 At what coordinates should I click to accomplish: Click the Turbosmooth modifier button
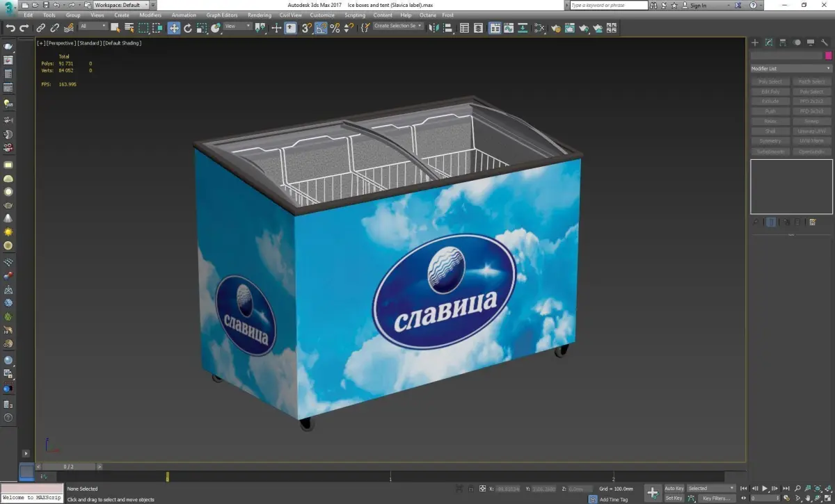coord(770,151)
